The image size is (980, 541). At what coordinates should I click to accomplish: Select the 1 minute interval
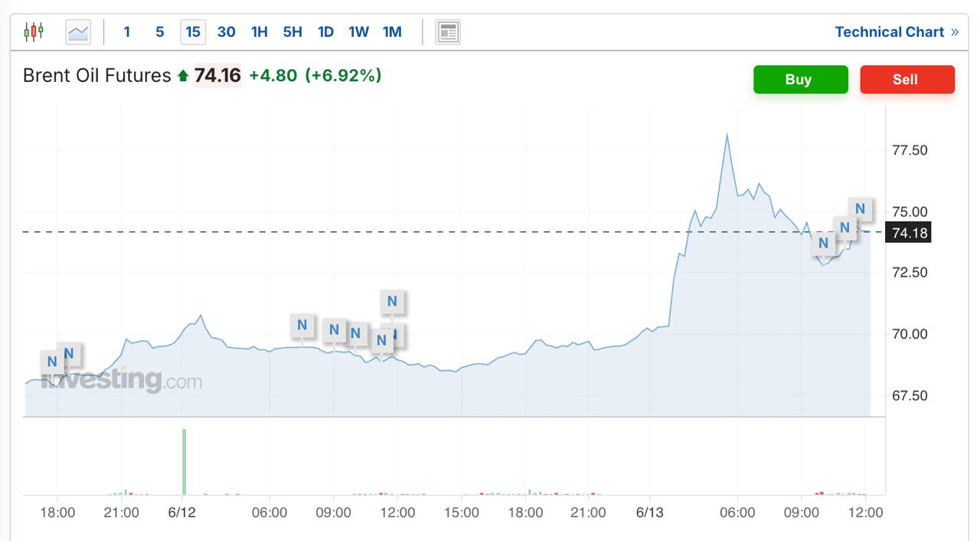tap(127, 31)
